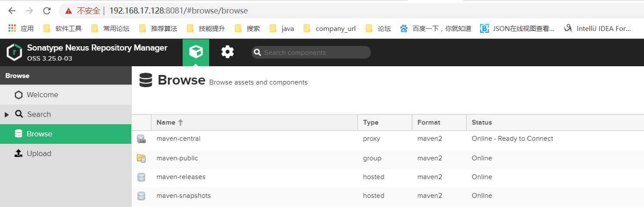This screenshot has height=207, width=644.
Task: Click the magnifier icon in search box
Action: [x=257, y=52]
